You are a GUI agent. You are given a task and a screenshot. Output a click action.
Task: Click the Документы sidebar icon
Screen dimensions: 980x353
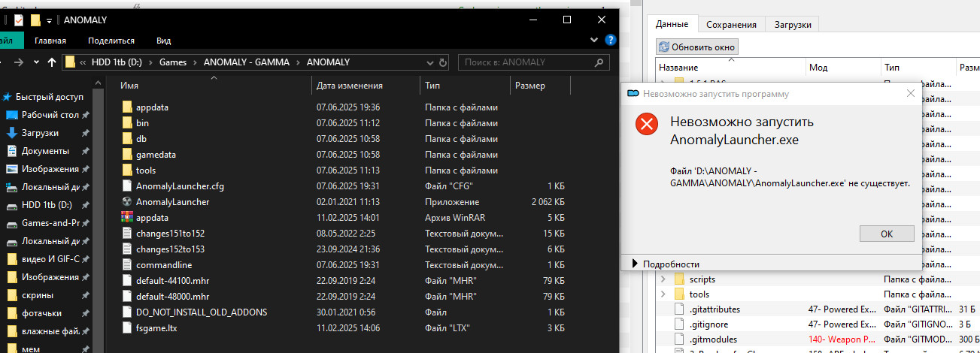[x=11, y=151]
